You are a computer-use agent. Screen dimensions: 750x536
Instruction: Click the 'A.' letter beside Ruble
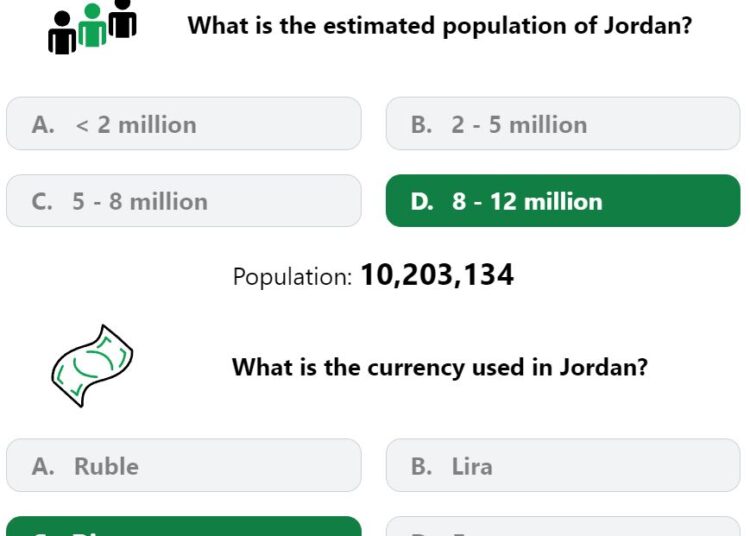[x=43, y=466]
